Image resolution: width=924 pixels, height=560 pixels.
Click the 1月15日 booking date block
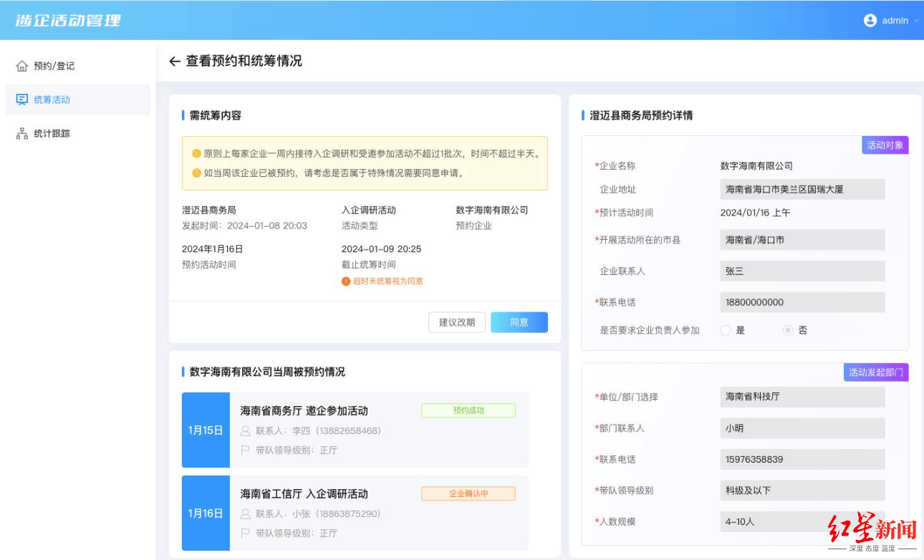point(206,430)
